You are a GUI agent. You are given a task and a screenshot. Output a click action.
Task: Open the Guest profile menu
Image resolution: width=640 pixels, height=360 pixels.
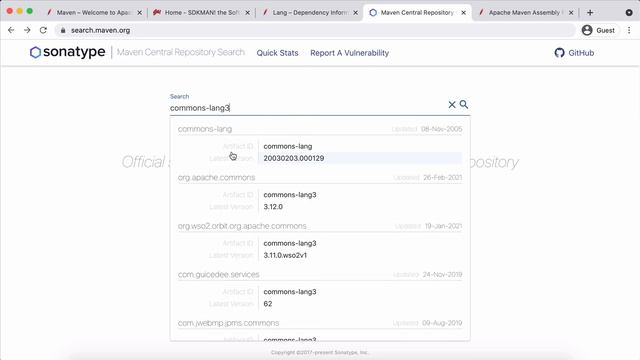[x=598, y=30]
